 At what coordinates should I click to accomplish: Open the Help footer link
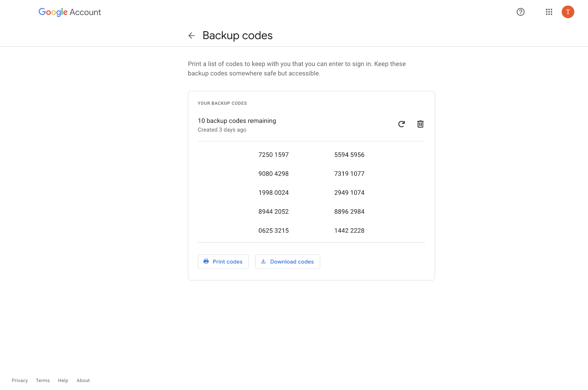coord(63,380)
